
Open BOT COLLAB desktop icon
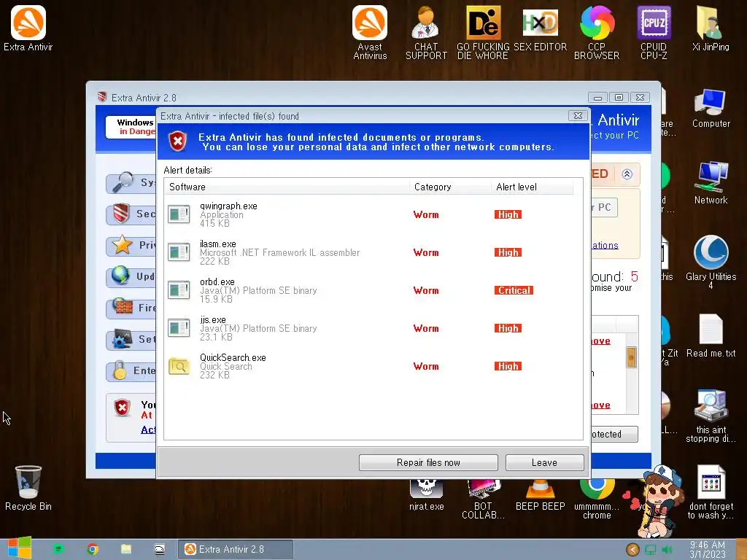483,499
